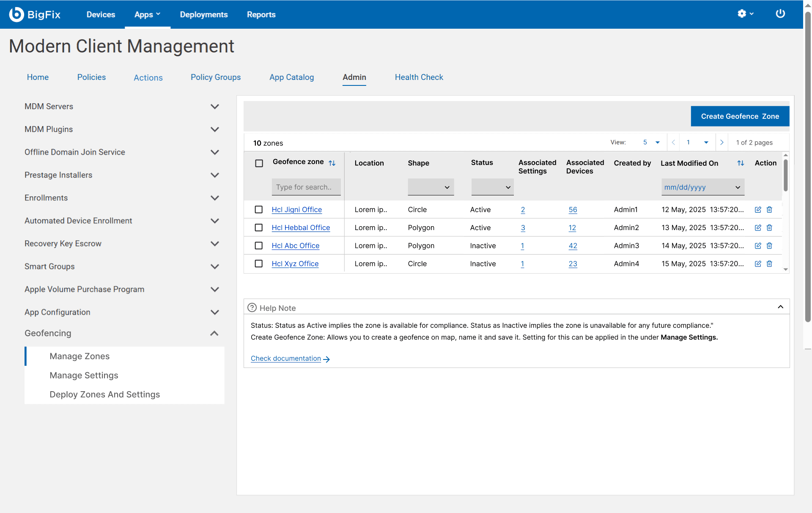Click the BigFix logo icon
This screenshot has width=812, height=513.
(x=16, y=14)
